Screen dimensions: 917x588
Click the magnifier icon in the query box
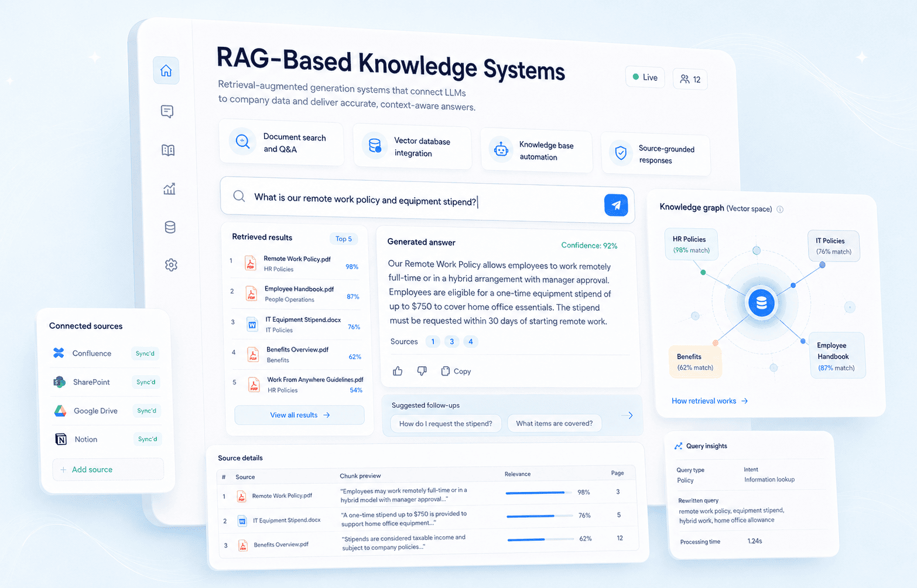click(239, 196)
